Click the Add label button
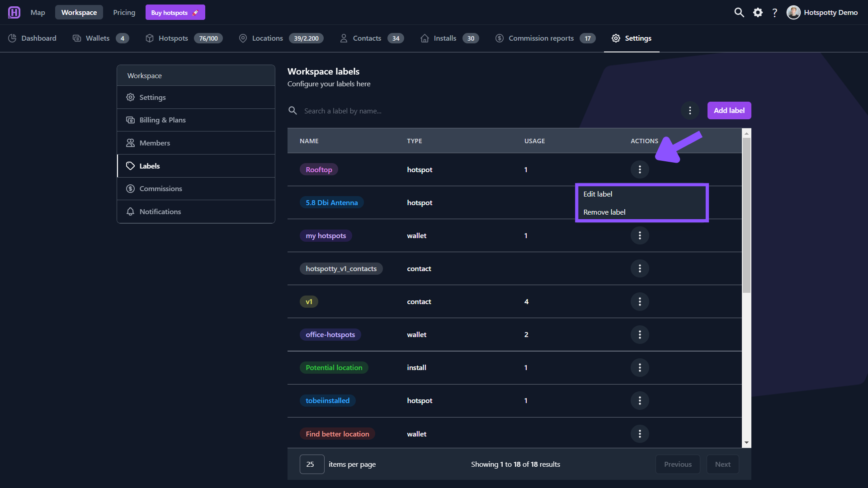Viewport: 868px width, 488px height. point(729,111)
